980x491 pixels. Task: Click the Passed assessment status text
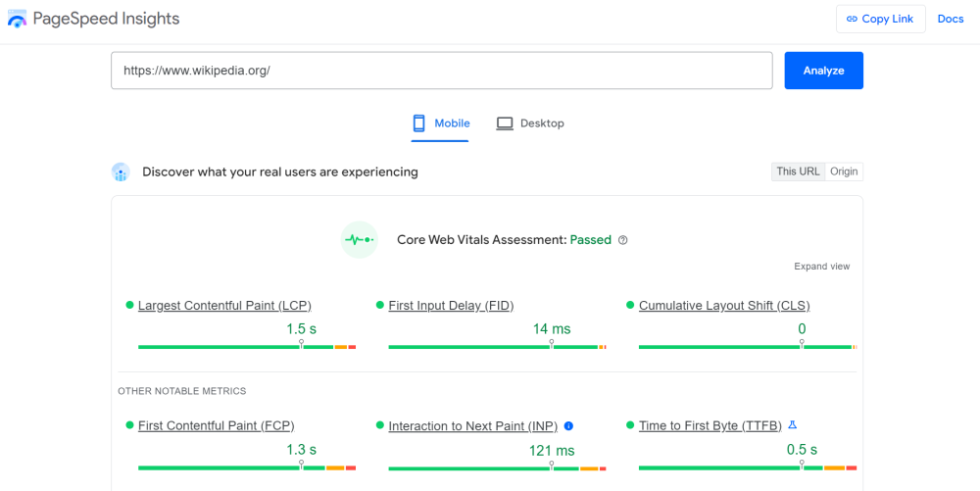pos(591,240)
